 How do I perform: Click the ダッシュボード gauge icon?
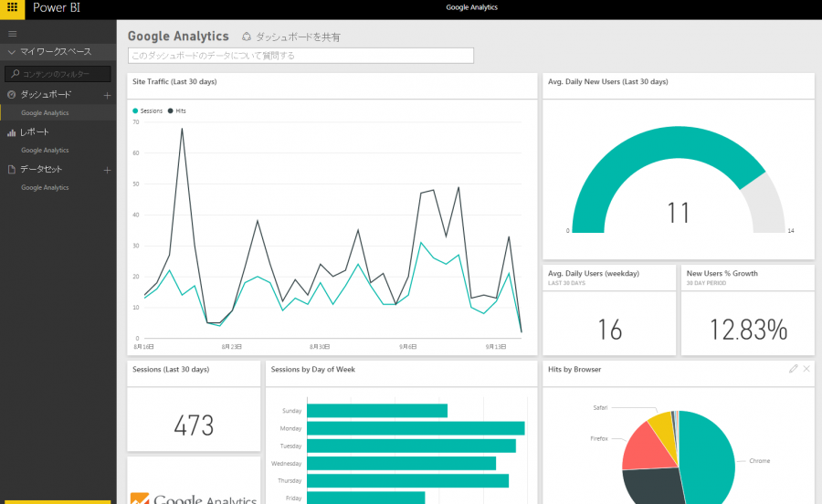[x=12, y=95]
